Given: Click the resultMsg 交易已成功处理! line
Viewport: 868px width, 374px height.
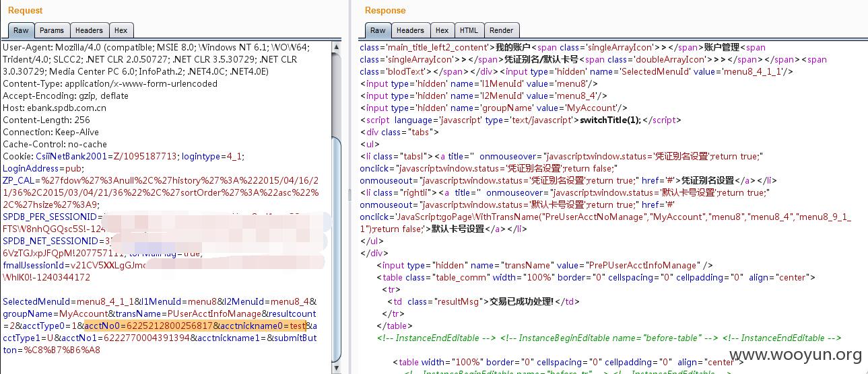Looking at the screenshot, I should [x=483, y=301].
